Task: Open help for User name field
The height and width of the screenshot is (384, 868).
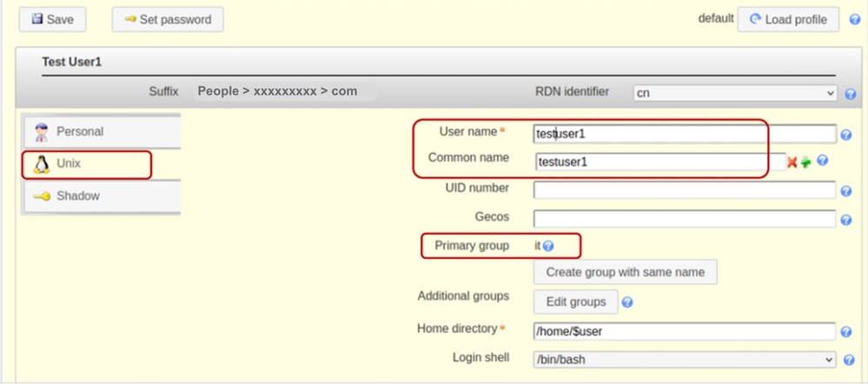Action: point(846,135)
